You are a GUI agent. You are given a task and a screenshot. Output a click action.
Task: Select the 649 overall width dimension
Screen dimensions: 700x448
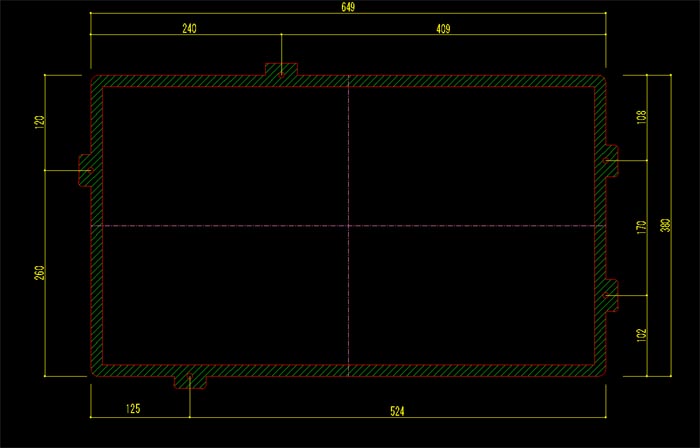pyautogui.click(x=348, y=8)
